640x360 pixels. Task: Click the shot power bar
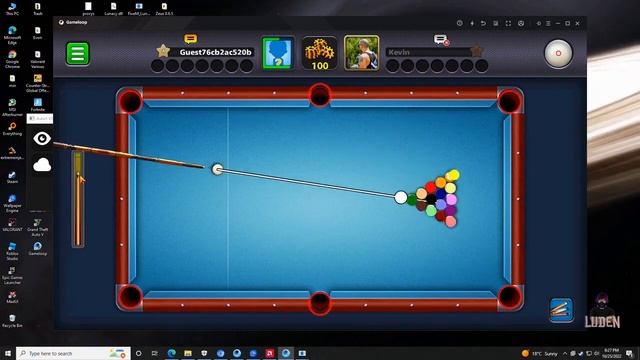(78, 199)
